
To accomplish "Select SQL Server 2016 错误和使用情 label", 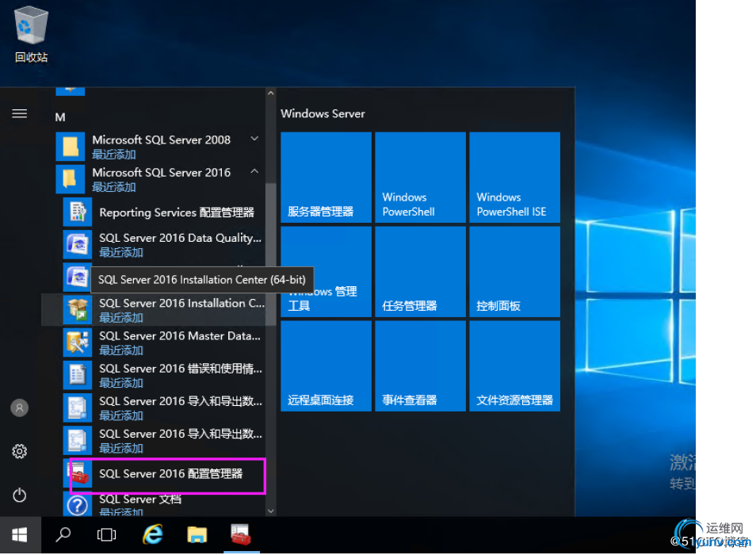I will (x=181, y=369).
